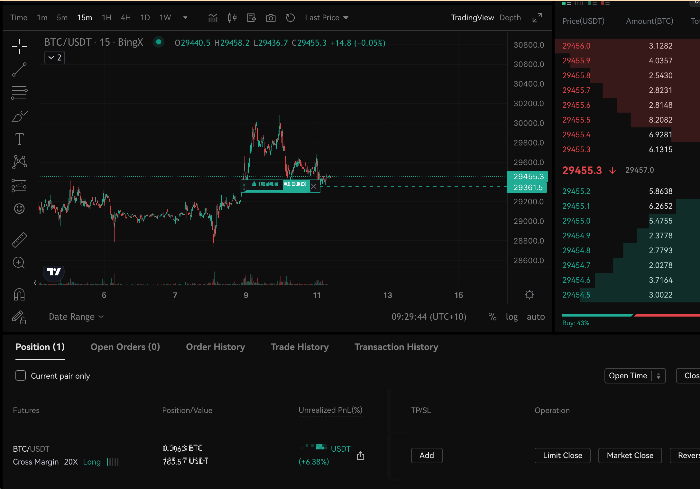Click the current price label on price axis
The height and width of the screenshot is (489, 700).
click(x=527, y=177)
